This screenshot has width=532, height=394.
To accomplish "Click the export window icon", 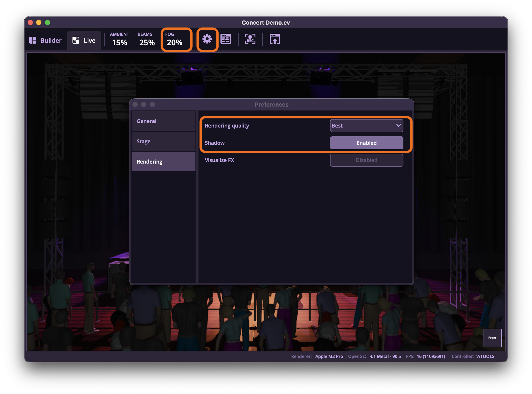I will click(x=275, y=39).
